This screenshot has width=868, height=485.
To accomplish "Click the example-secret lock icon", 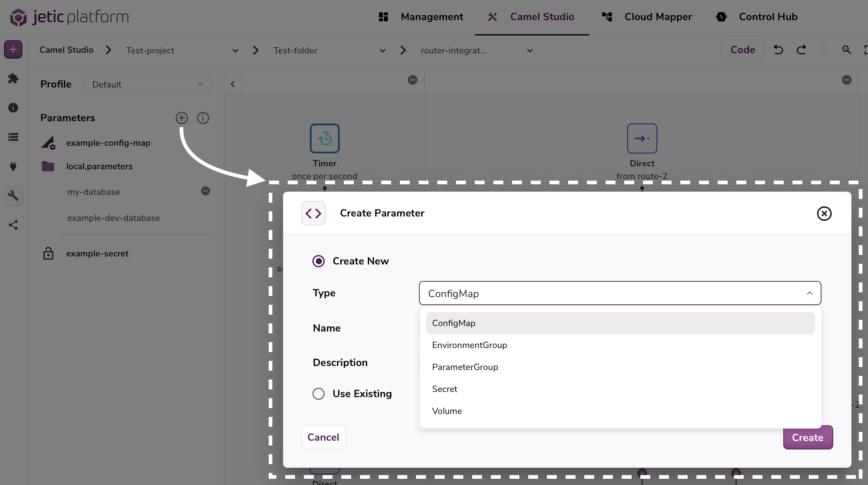I will [48, 253].
